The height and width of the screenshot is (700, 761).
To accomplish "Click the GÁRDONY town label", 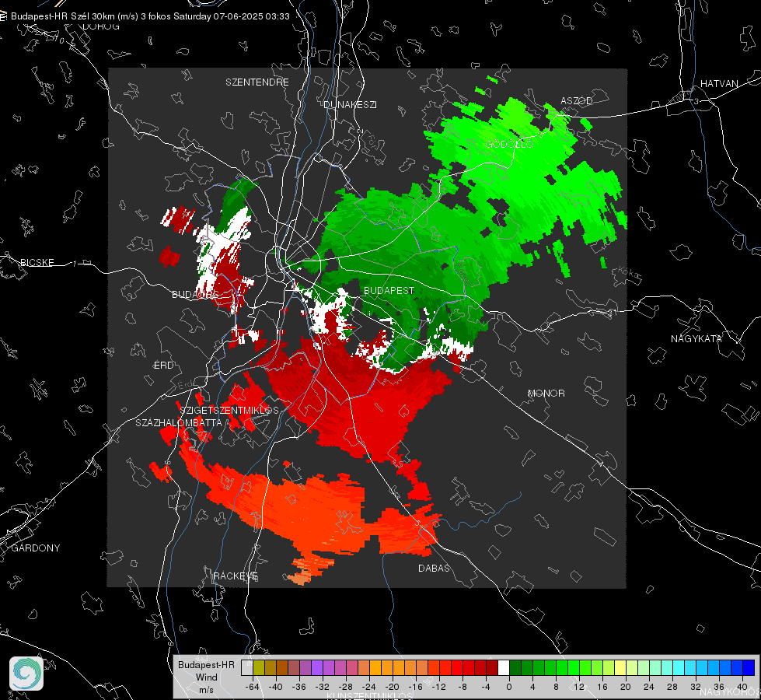I will [36, 548].
